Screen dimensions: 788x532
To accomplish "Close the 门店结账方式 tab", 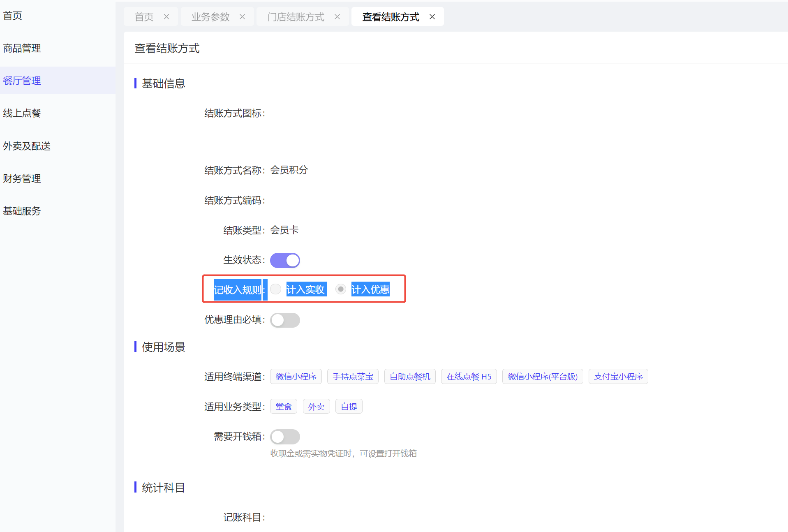I will 337,17.
